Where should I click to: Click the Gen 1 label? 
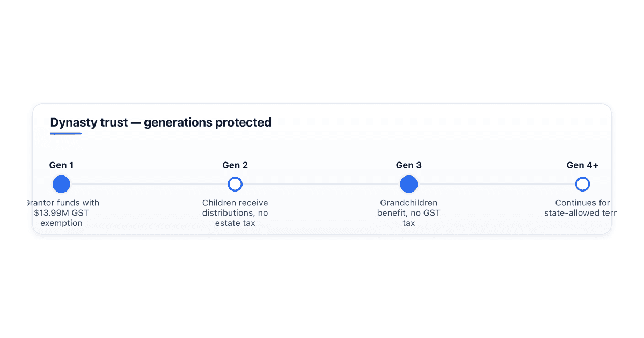click(x=61, y=165)
